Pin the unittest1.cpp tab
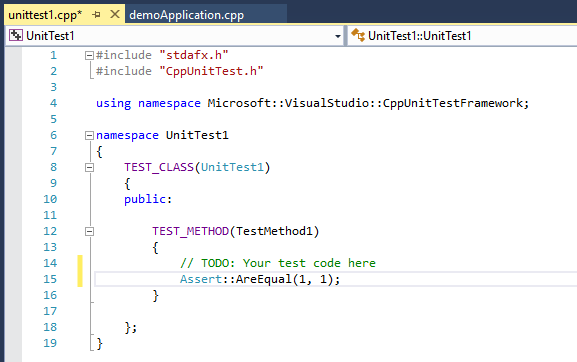 [x=96, y=15]
